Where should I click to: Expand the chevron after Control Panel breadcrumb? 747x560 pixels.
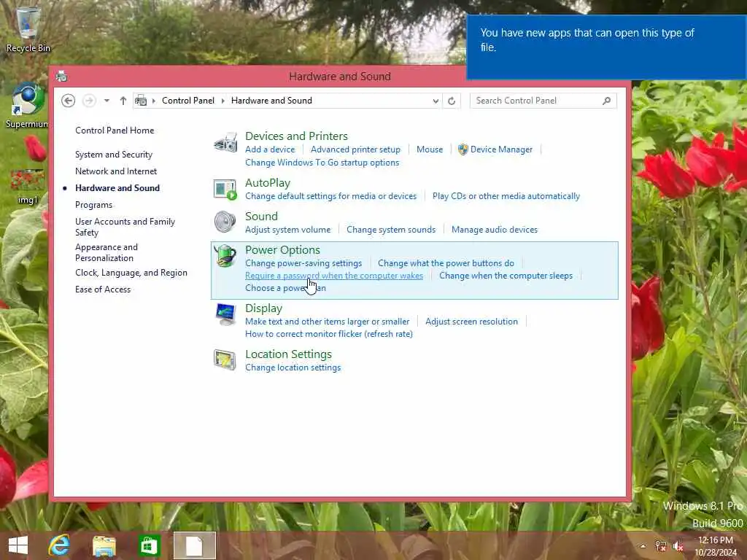pyautogui.click(x=223, y=101)
